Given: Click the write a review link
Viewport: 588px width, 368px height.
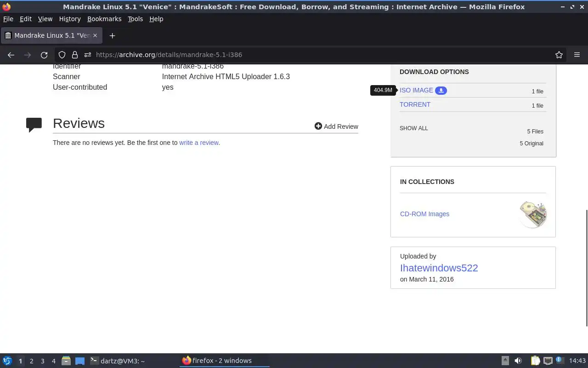Looking at the screenshot, I should [x=198, y=143].
